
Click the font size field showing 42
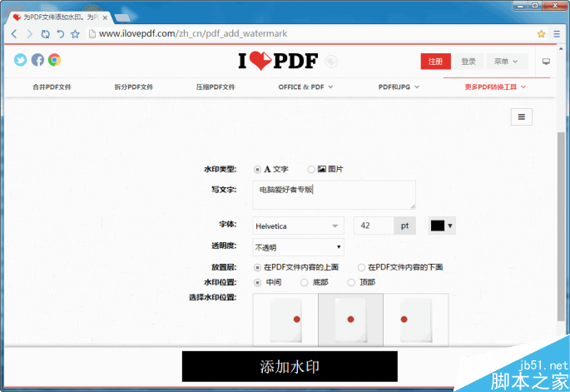pyautogui.click(x=374, y=226)
